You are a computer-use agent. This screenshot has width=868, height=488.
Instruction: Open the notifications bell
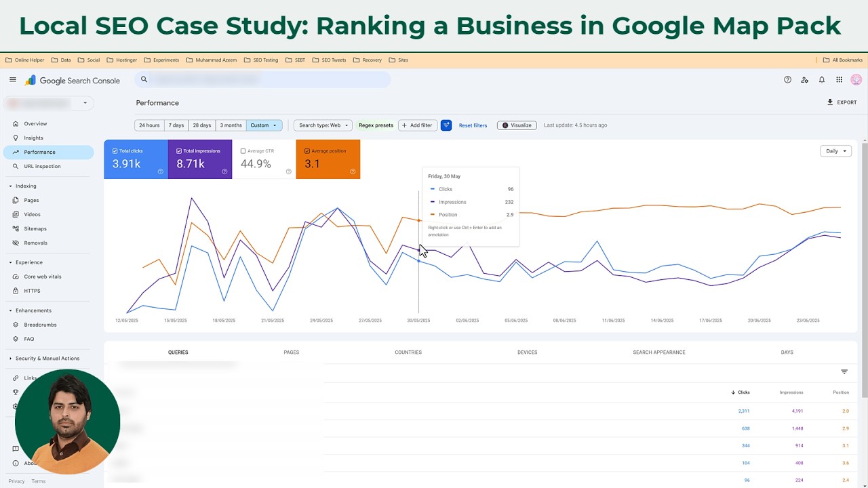tap(822, 80)
